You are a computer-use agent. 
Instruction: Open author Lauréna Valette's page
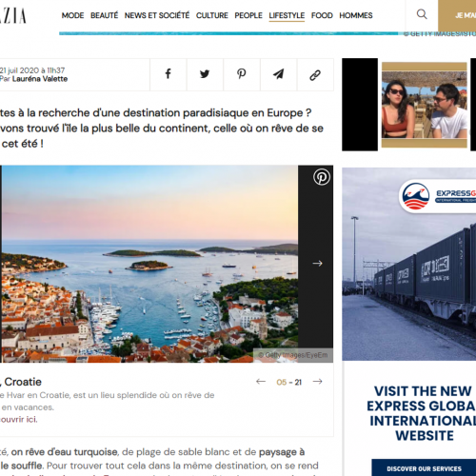40,79
